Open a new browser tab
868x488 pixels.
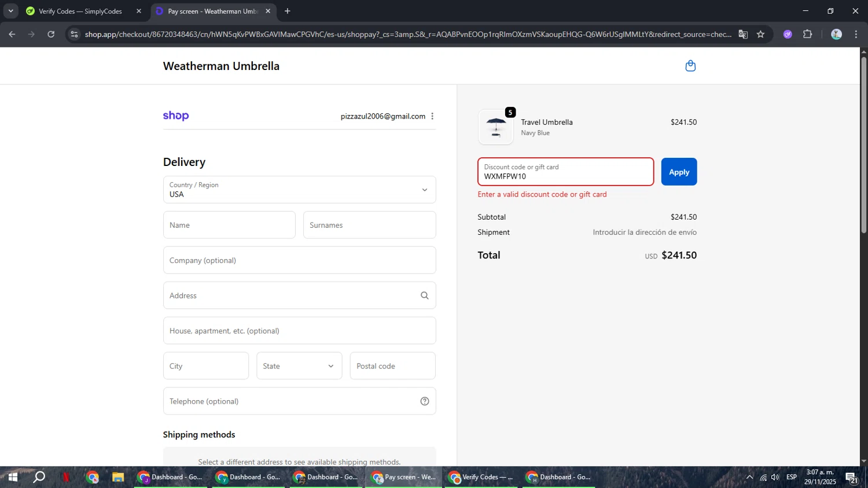[288, 11]
